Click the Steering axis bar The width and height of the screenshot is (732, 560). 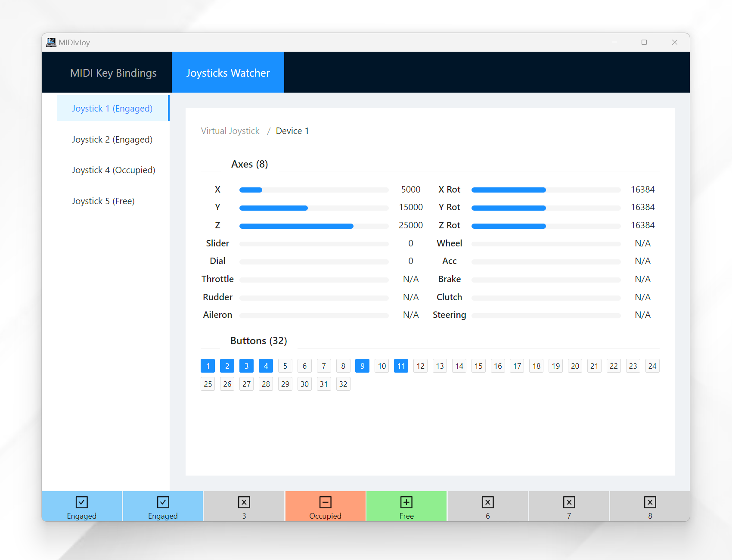[546, 316]
